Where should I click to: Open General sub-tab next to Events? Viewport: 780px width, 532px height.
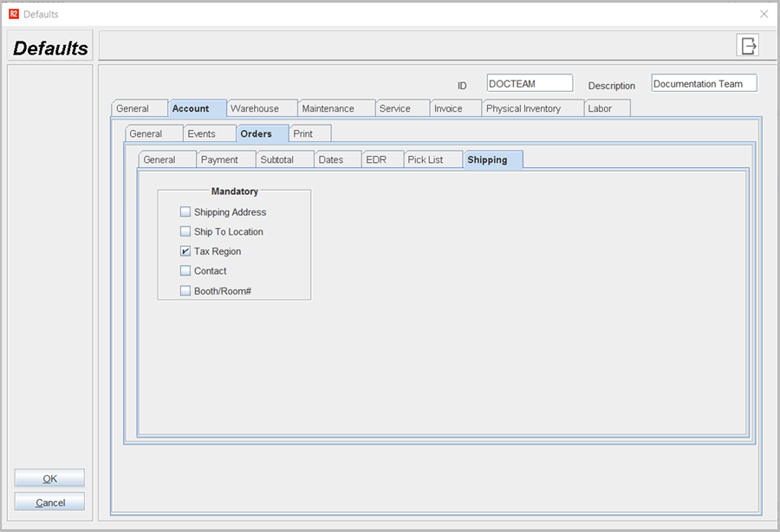[x=153, y=133]
